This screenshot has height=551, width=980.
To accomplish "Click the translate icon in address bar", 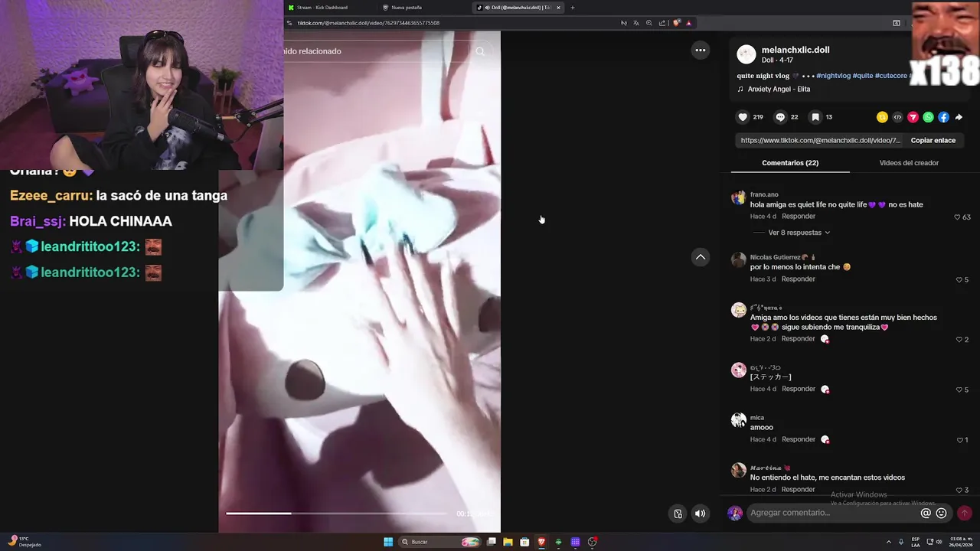I will tap(636, 23).
